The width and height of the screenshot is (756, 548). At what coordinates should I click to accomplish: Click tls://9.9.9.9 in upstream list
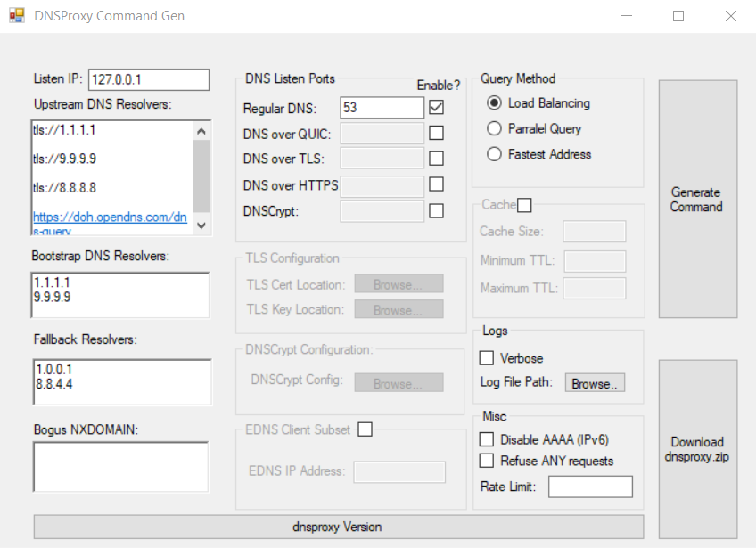click(64, 159)
